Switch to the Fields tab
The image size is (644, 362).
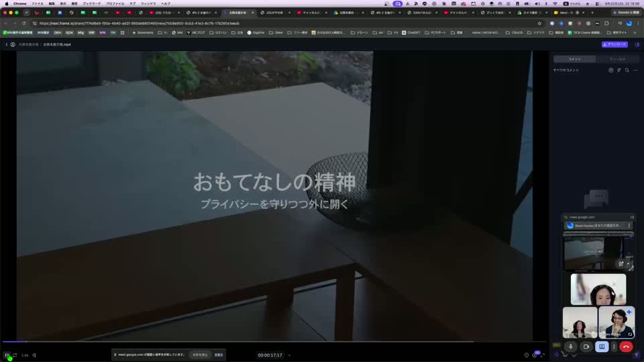617,59
